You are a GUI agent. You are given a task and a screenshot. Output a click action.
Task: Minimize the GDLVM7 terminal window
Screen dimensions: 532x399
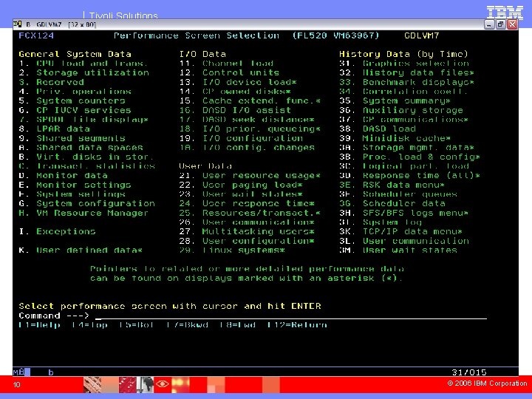[x=489, y=24]
